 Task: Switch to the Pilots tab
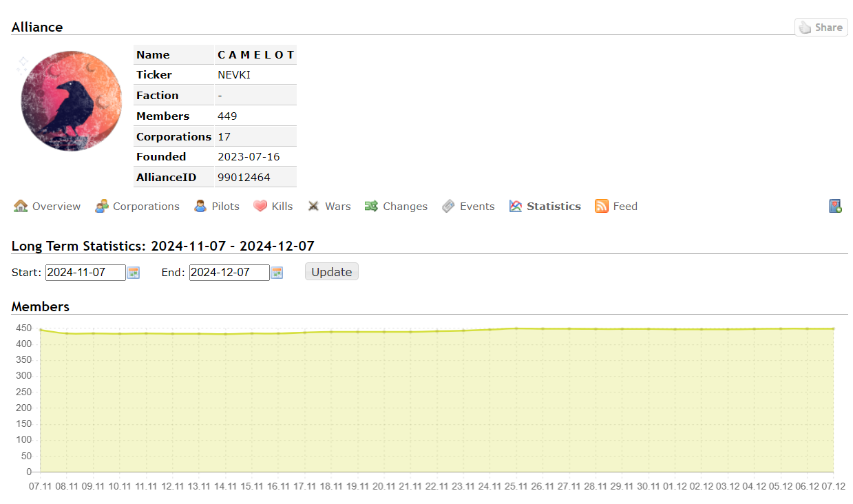[226, 206]
